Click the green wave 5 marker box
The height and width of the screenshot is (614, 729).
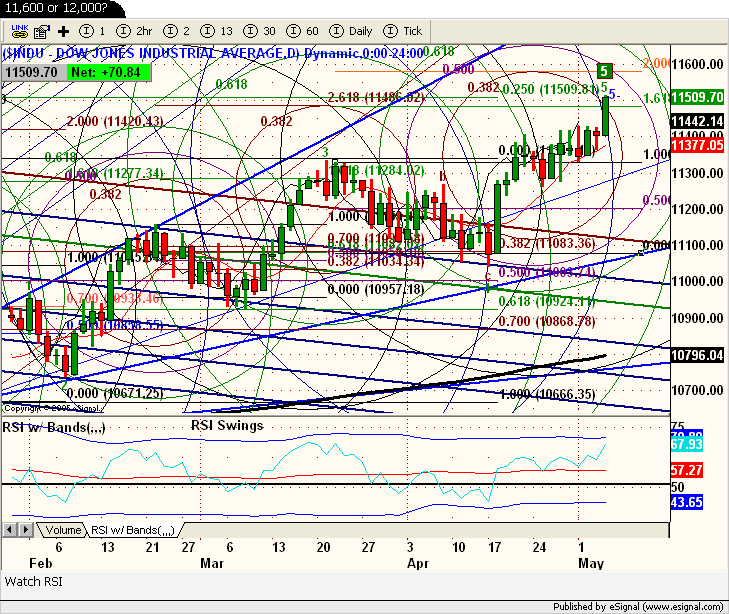point(604,70)
